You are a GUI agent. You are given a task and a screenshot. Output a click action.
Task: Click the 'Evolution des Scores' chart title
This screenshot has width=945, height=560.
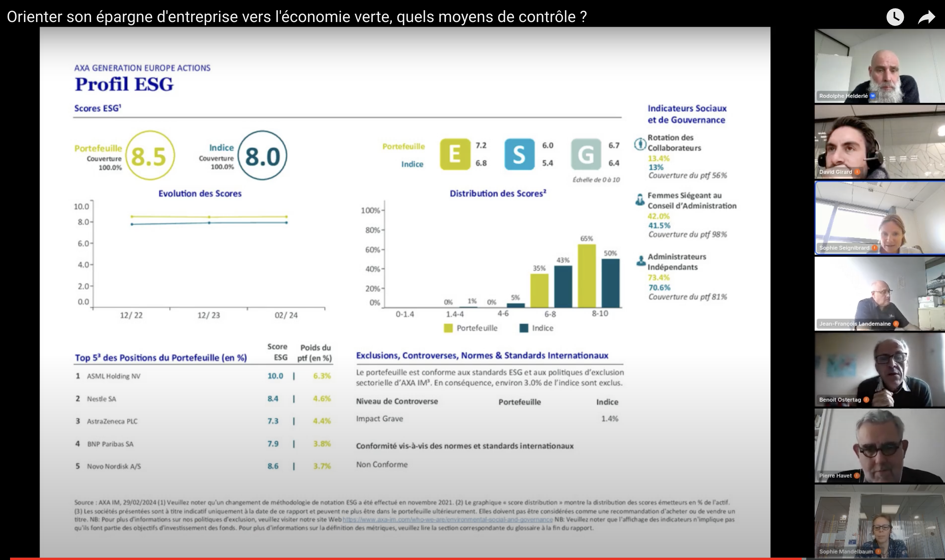200,193
